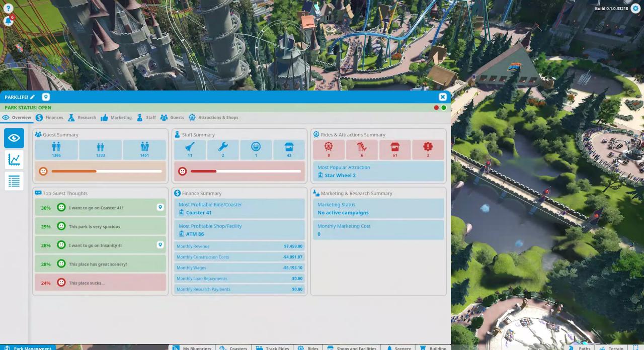Click the Monthly Research Payments row
Image resolution: width=644 pixels, height=350 pixels.
[x=239, y=289]
